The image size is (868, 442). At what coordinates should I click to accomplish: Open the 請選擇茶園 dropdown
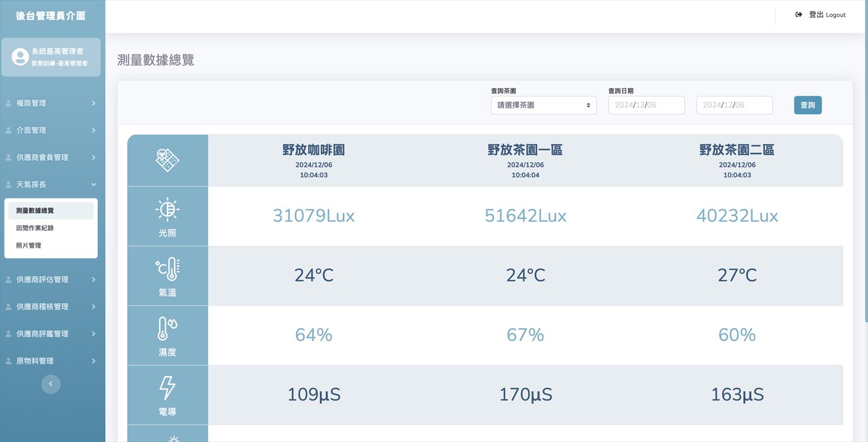(x=544, y=105)
